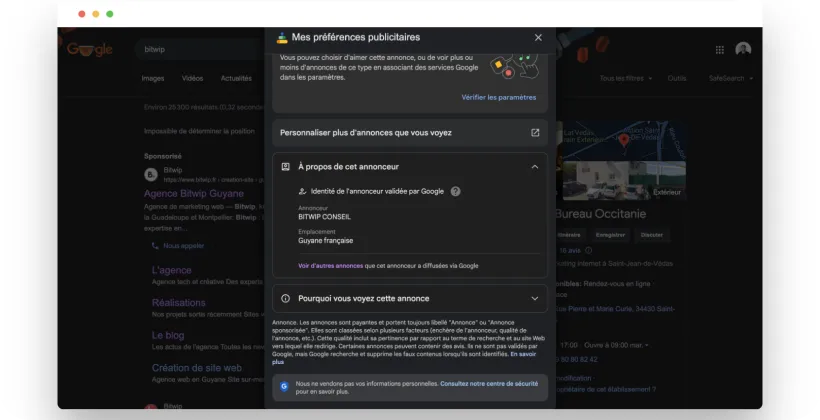Switch to the Actualités search tab
Image resolution: width=820 pixels, height=420 pixels.
[236, 78]
